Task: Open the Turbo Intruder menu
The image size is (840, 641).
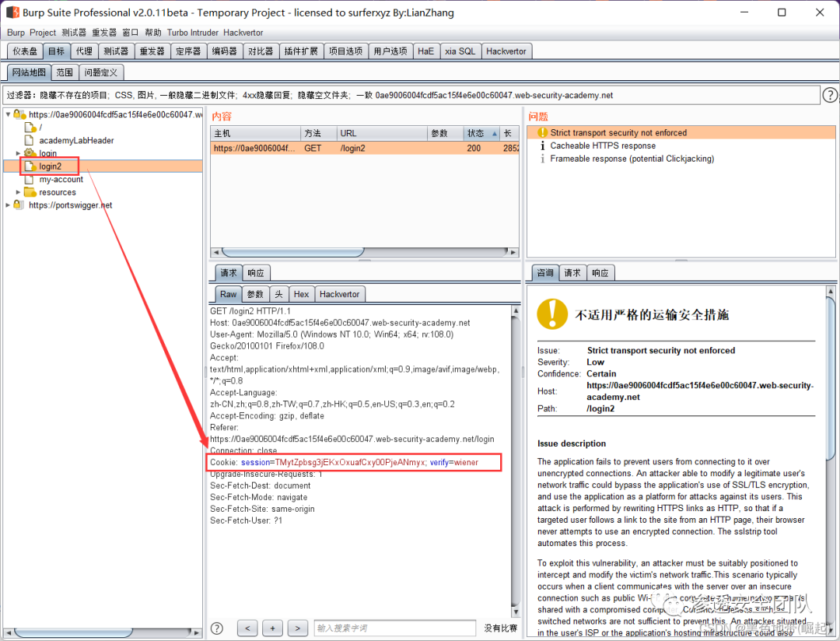Action: coord(192,33)
